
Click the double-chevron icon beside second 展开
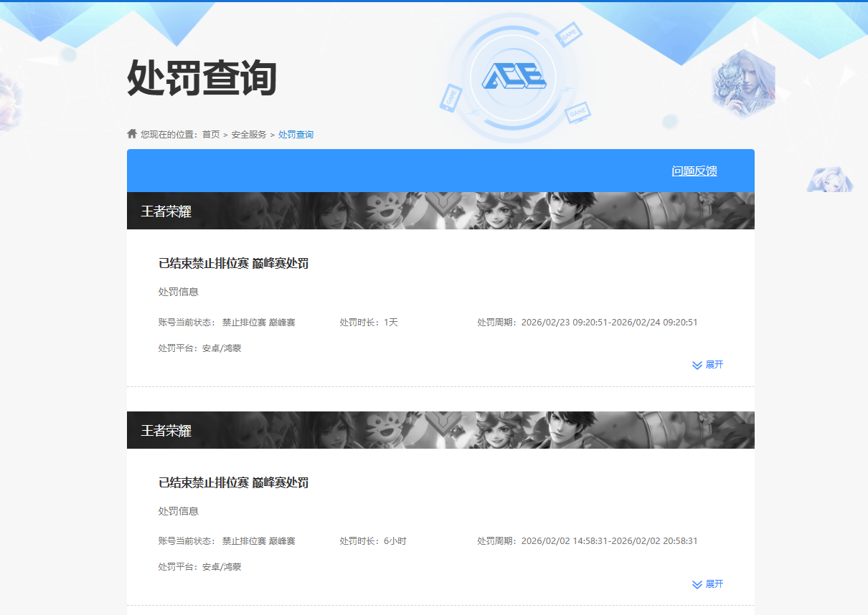coord(695,584)
